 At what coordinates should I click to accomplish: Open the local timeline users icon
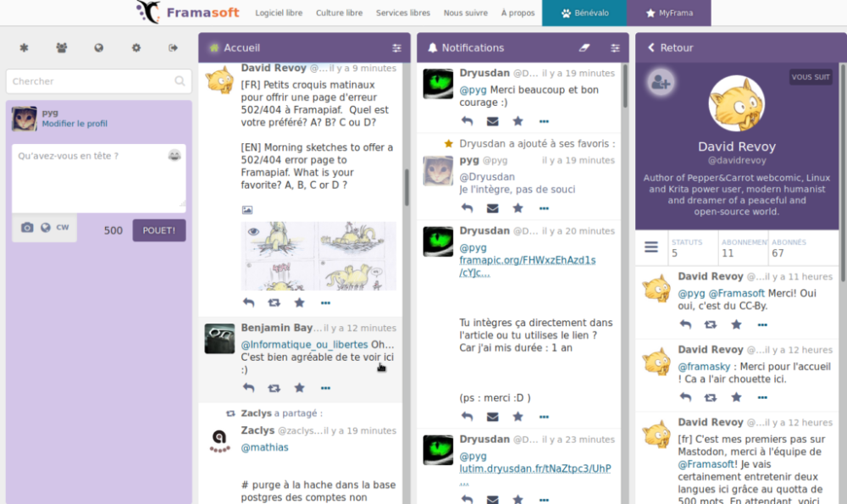(x=62, y=48)
